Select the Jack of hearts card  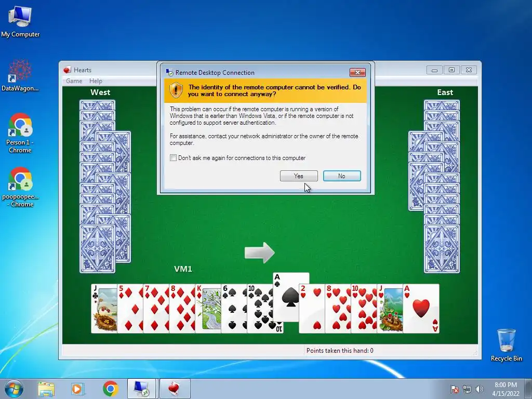tap(390, 309)
